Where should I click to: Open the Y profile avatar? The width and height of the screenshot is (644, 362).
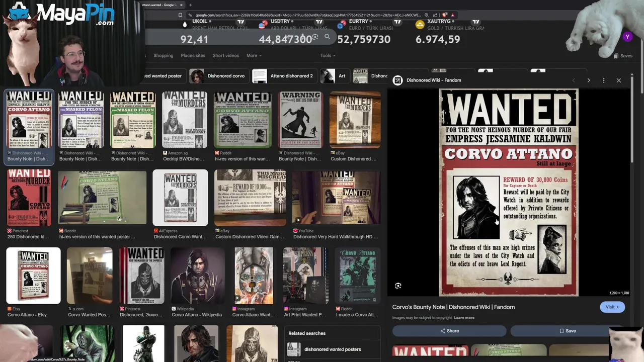coord(627,37)
